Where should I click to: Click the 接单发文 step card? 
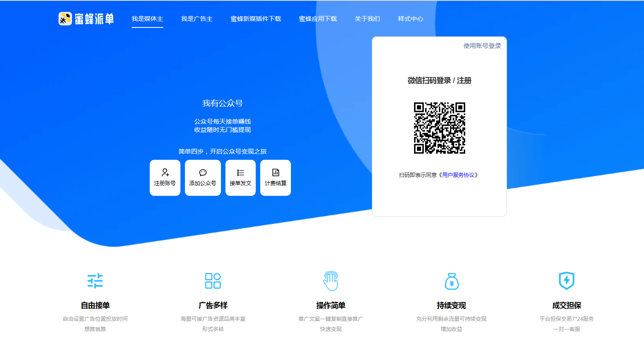241,178
